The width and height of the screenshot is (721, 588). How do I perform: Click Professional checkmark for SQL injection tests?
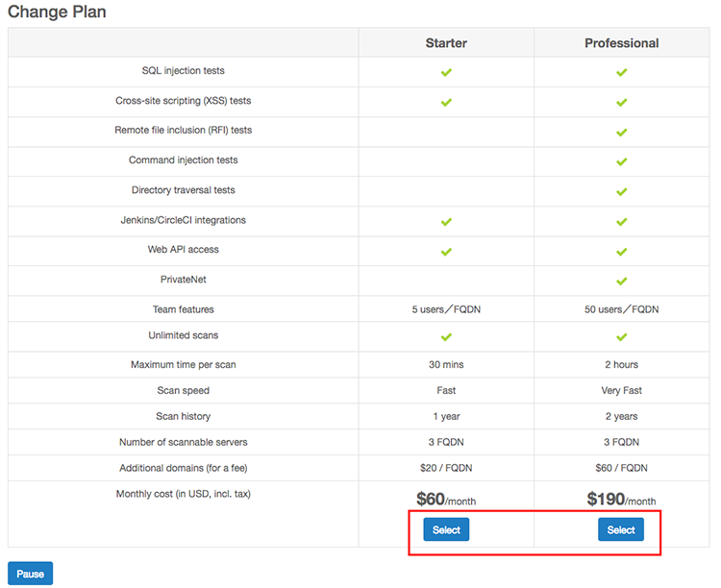[x=622, y=72]
